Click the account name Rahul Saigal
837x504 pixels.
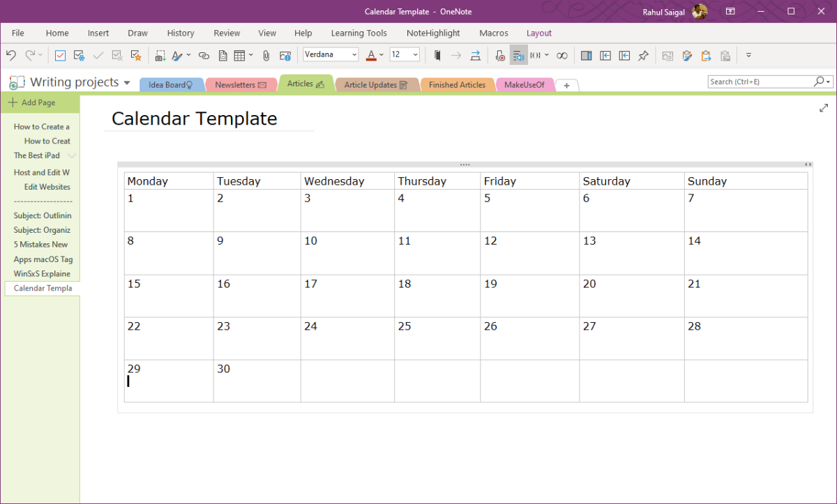click(x=663, y=12)
